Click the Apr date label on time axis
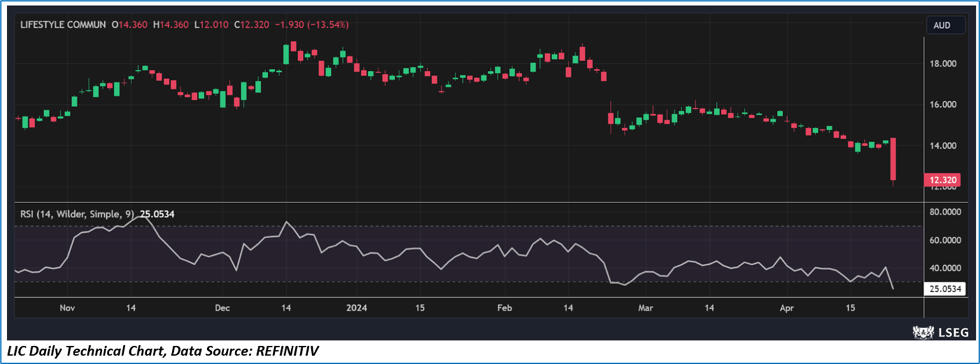980x364 pixels. click(x=786, y=307)
